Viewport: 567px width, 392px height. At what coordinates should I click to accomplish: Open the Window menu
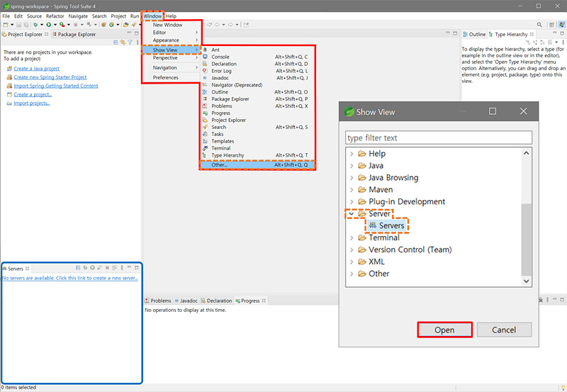pyautogui.click(x=152, y=16)
